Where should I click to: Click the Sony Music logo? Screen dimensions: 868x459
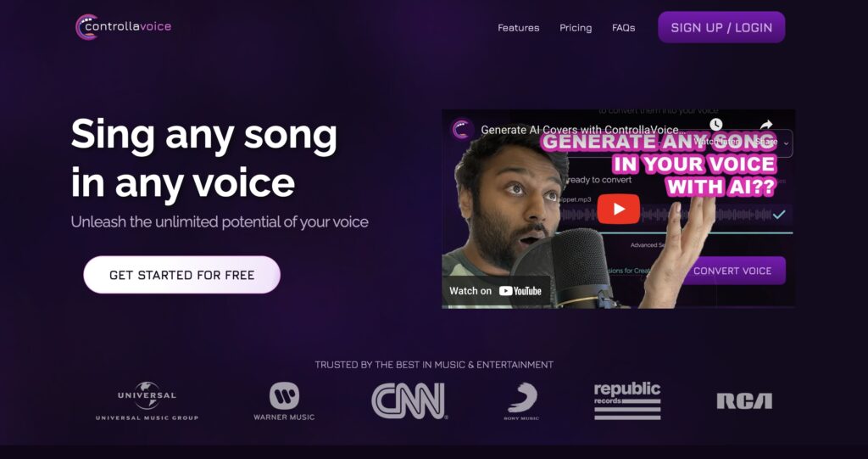coord(521,401)
